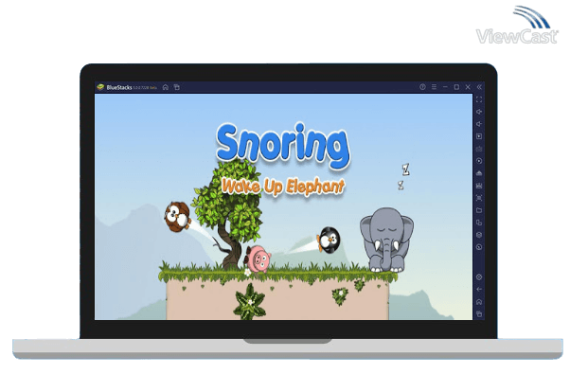
Task: Open the keyboard controls icon in sidebar
Action: pos(479,149)
